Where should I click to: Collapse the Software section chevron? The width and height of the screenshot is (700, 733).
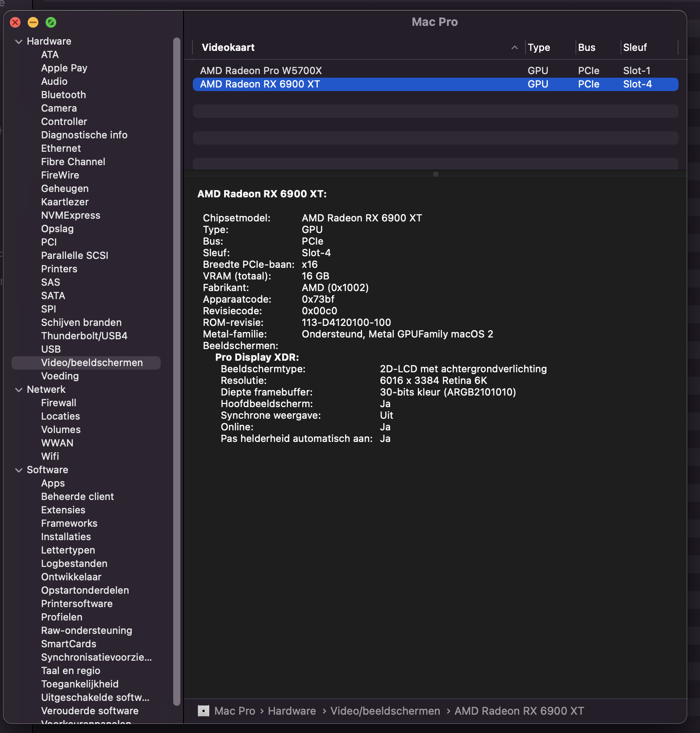point(19,470)
